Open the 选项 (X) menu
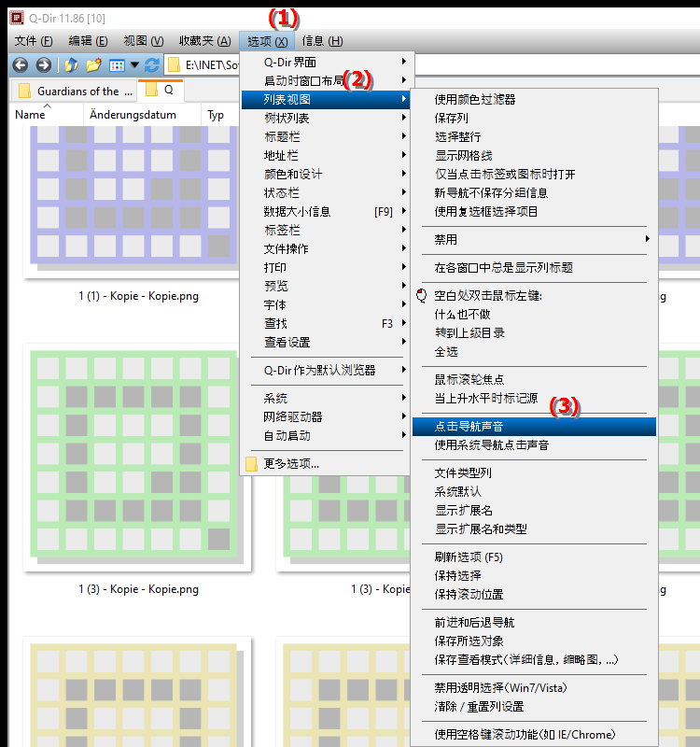 tap(267, 41)
